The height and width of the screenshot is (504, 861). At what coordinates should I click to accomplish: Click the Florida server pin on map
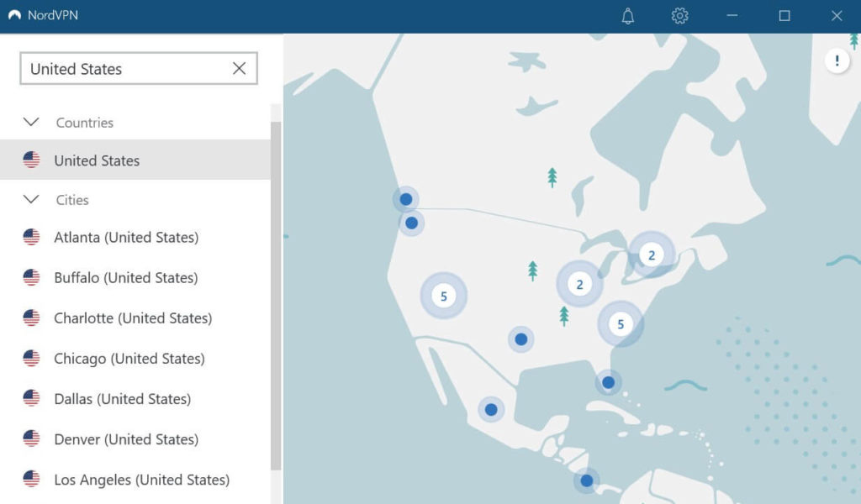click(x=609, y=382)
